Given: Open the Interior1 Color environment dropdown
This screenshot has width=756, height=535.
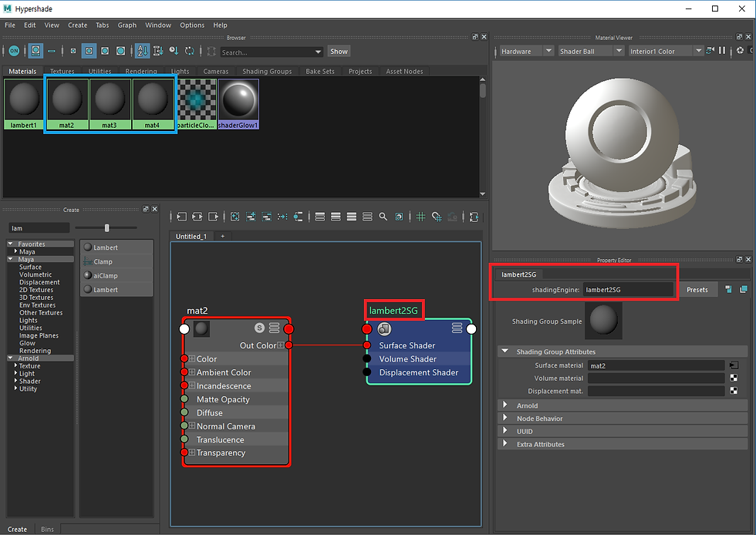Looking at the screenshot, I should tap(665, 51).
